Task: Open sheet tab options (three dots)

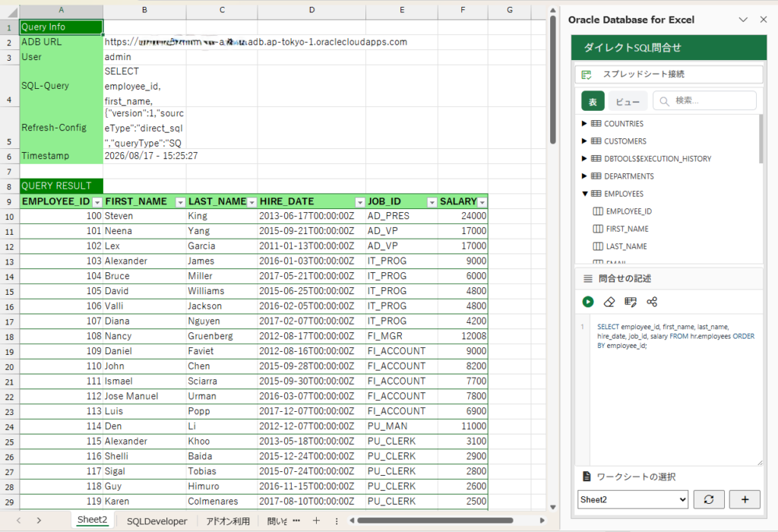Action: tap(337, 521)
